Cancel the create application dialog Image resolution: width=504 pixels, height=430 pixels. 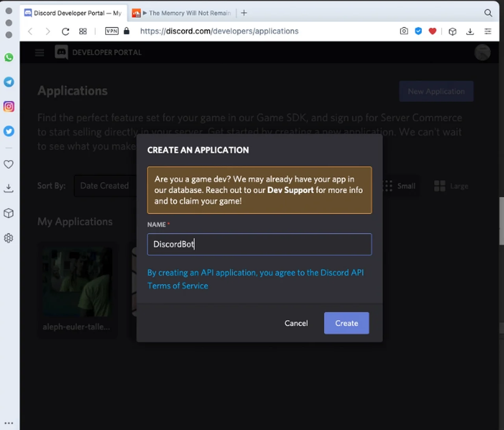pyautogui.click(x=296, y=323)
